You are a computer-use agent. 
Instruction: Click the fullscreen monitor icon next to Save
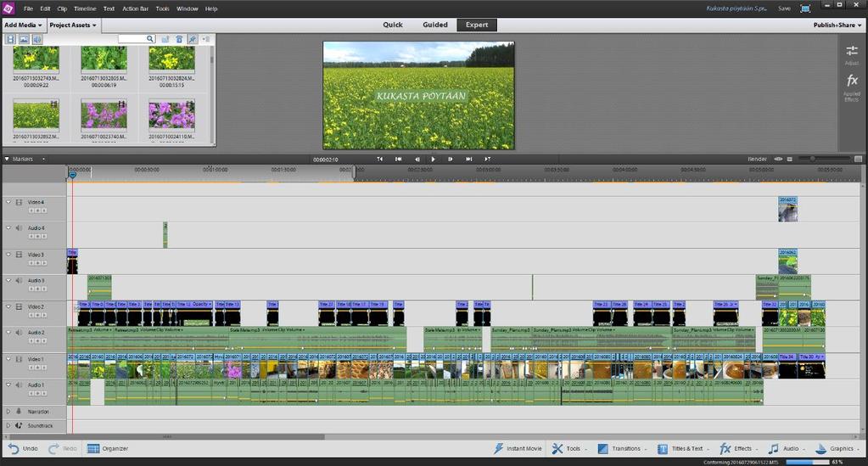coord(805,8)
